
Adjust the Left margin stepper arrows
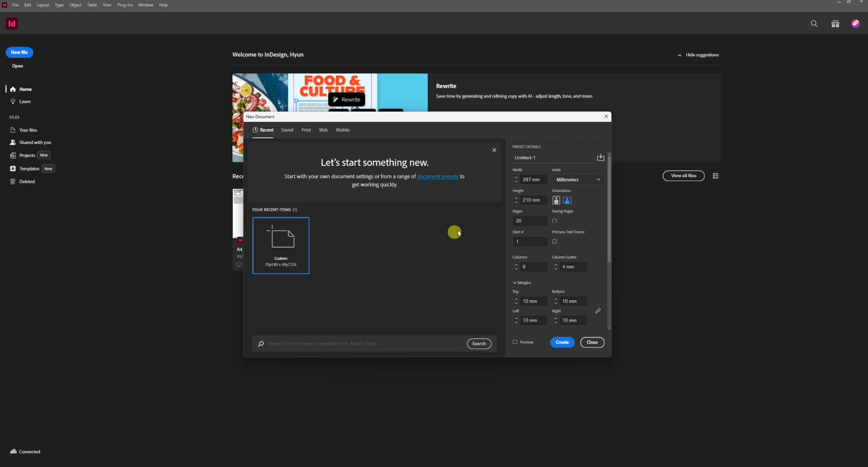(516, 321)
